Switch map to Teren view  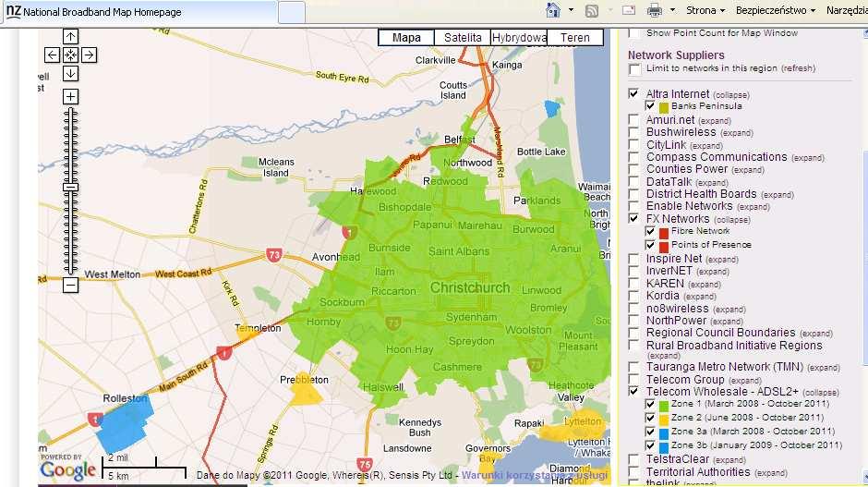[575, 38]
